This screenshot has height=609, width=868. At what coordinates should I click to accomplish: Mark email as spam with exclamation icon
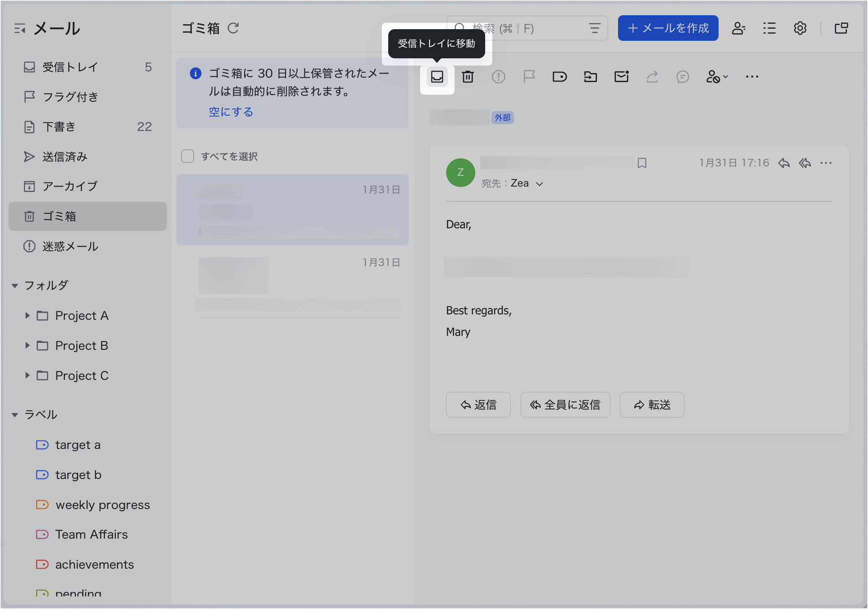498,77
